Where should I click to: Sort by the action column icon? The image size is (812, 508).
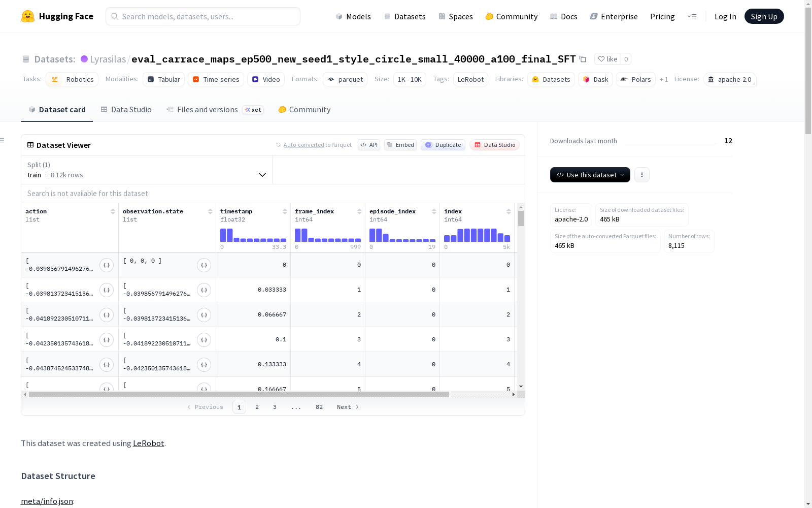tap(113, 211)
